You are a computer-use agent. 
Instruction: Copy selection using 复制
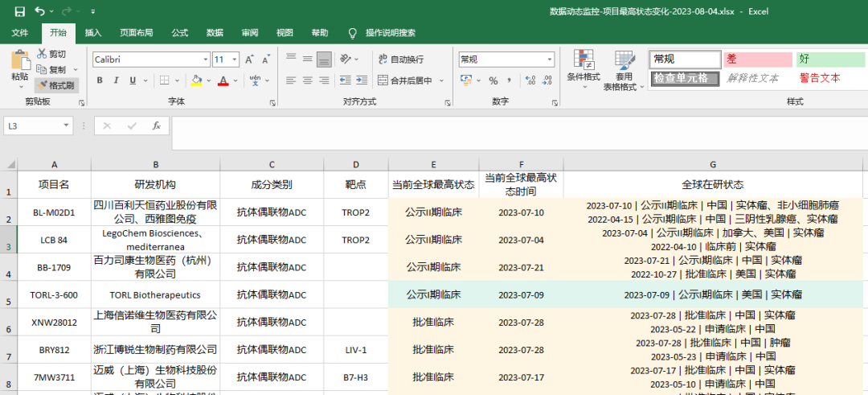[x=51, y=70]
